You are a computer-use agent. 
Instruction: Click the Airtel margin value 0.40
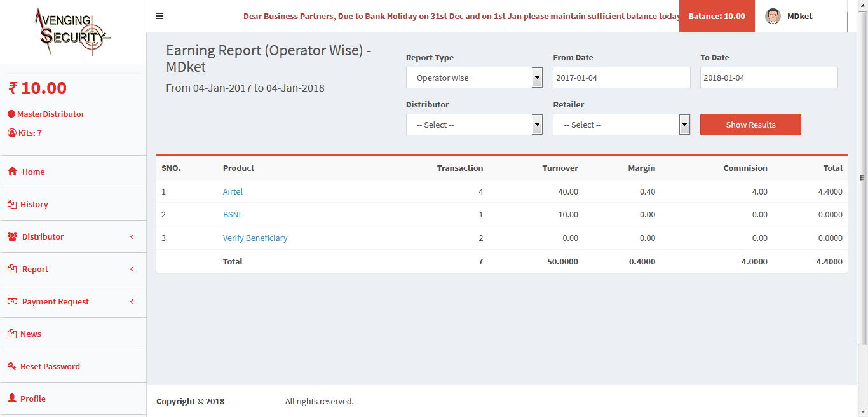click(x=648, y=191)
